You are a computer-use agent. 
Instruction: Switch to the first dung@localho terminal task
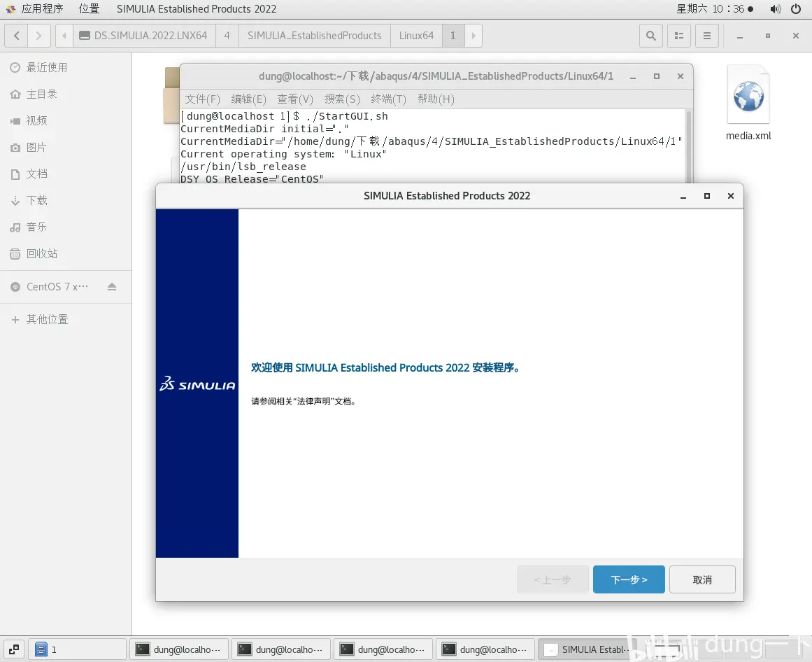[x=178, y=649]
